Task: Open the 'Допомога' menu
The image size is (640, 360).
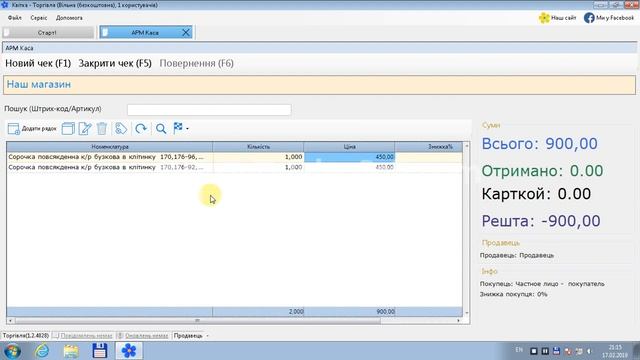Action: [69, 18]
